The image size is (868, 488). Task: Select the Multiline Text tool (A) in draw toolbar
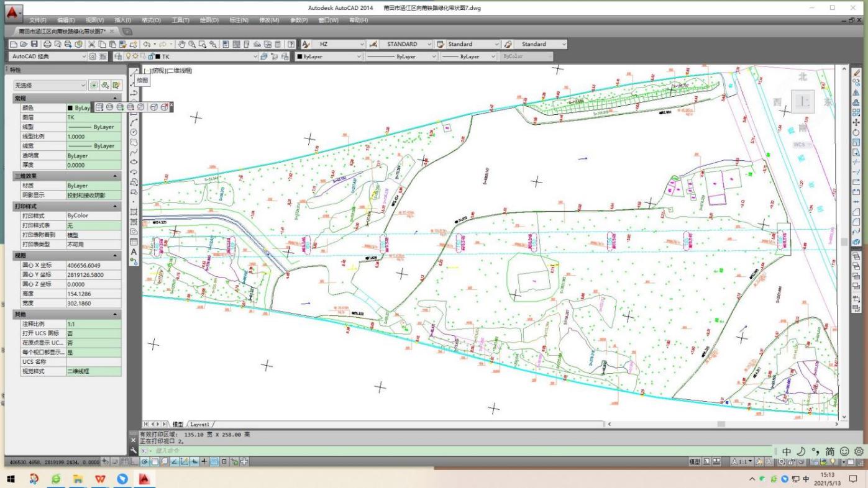pyautogui.click(x=134, y=251)
